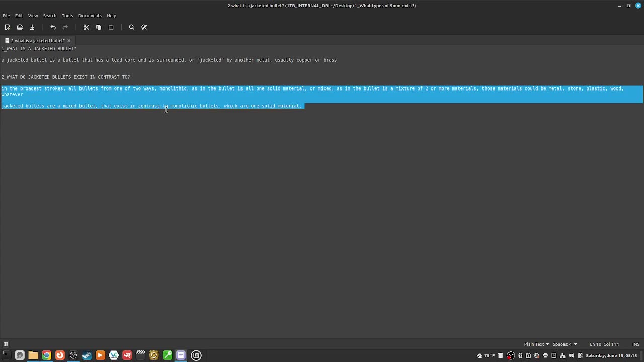Toggle the INS insert mode indicator
644x362 pixels.
(x=636, y=344)
